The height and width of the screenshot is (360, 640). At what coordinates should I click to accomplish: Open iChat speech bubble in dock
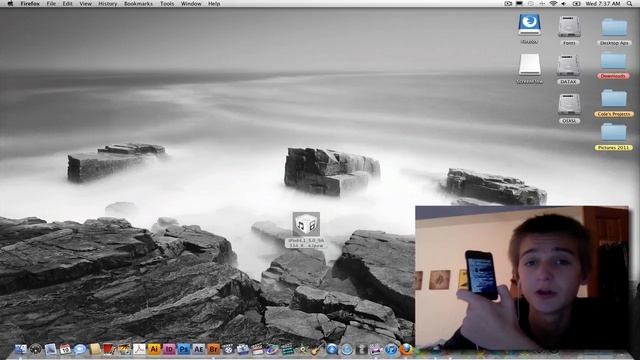(80, 349)
